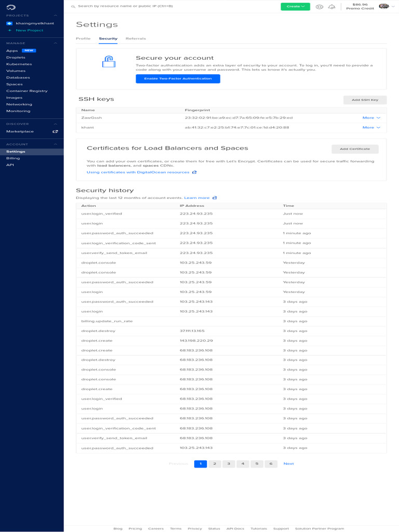Go to pagination page 1
The height and width of the screenshot is (532, 399).
click(201, 464)
